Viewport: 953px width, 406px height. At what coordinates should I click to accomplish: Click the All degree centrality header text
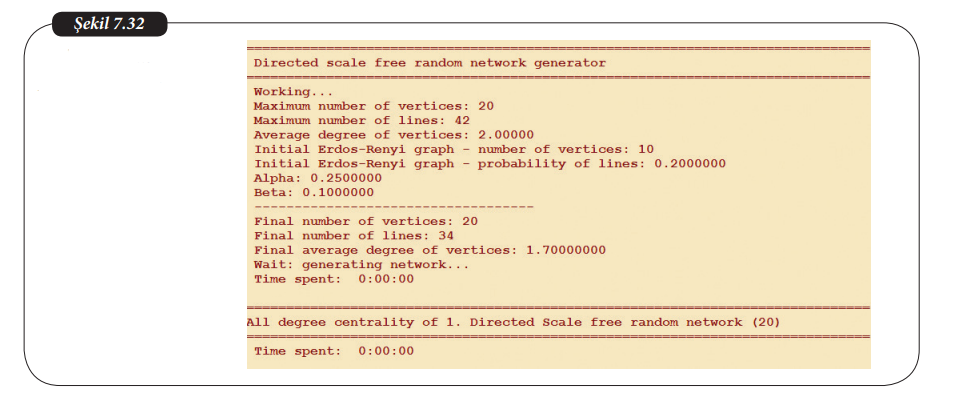[x=513, y=322]
